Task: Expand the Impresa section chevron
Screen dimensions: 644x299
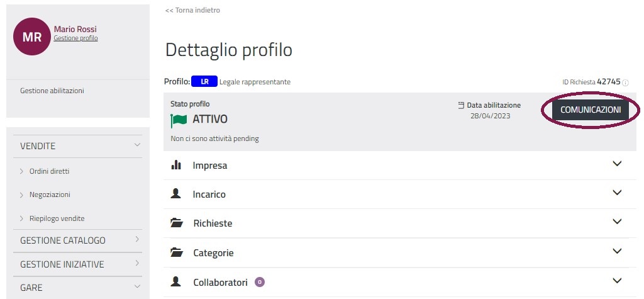Action: (x=616, y=164)
